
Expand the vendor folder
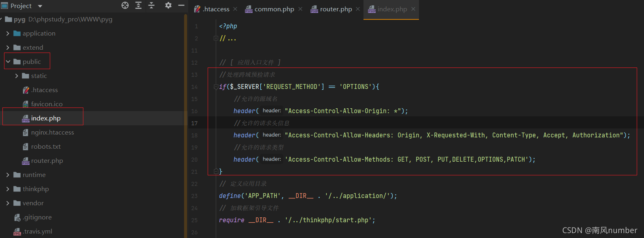[8, 203]
